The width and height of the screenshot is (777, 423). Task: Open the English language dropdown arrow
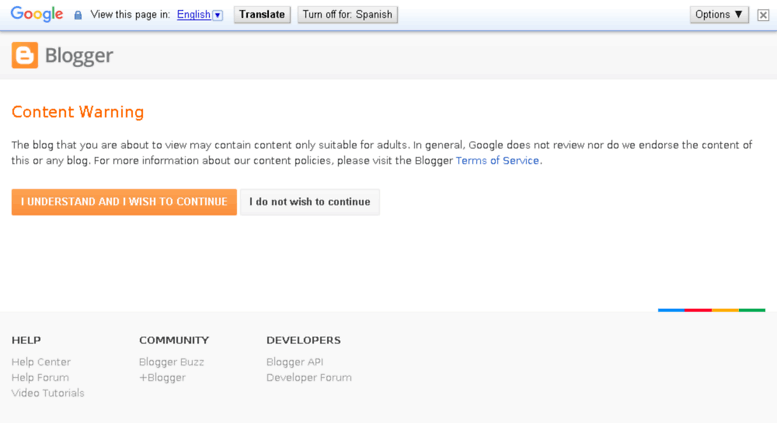(x=218, y=15)
